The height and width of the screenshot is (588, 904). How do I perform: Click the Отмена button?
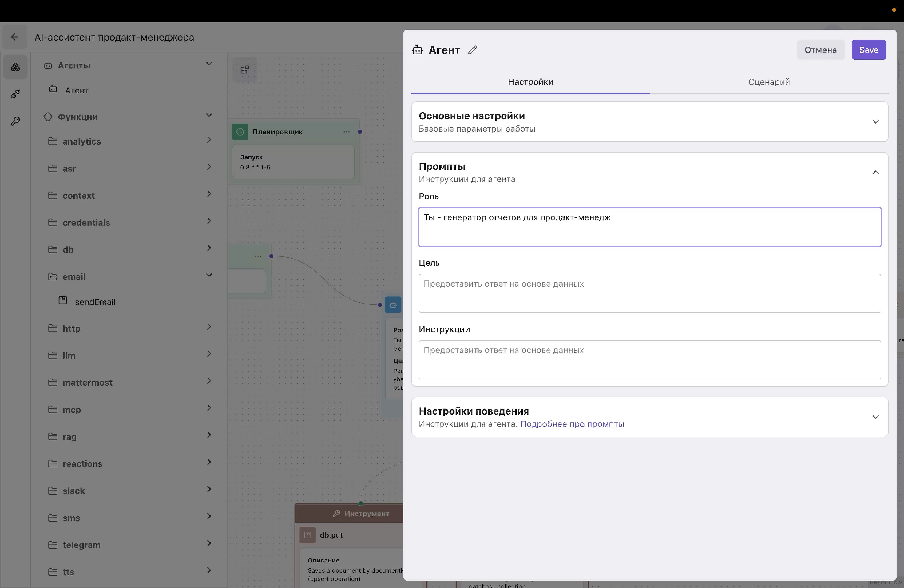(820, 50)
